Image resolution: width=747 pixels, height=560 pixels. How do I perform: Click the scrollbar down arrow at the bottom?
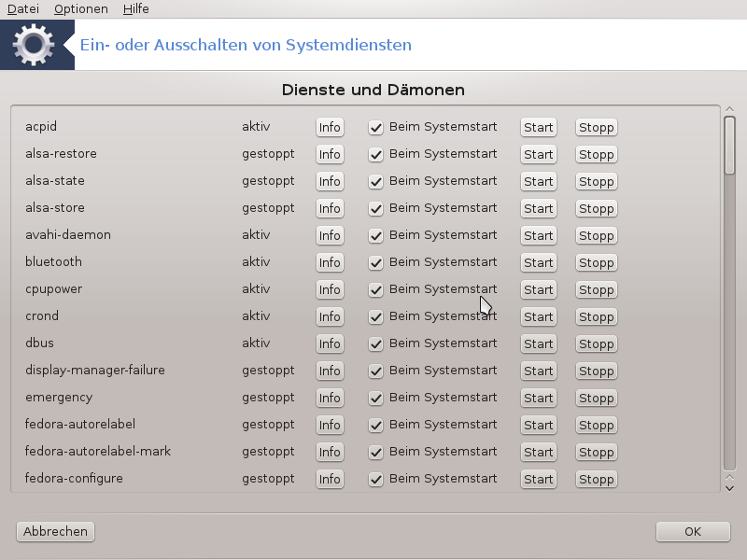[729, 488]
